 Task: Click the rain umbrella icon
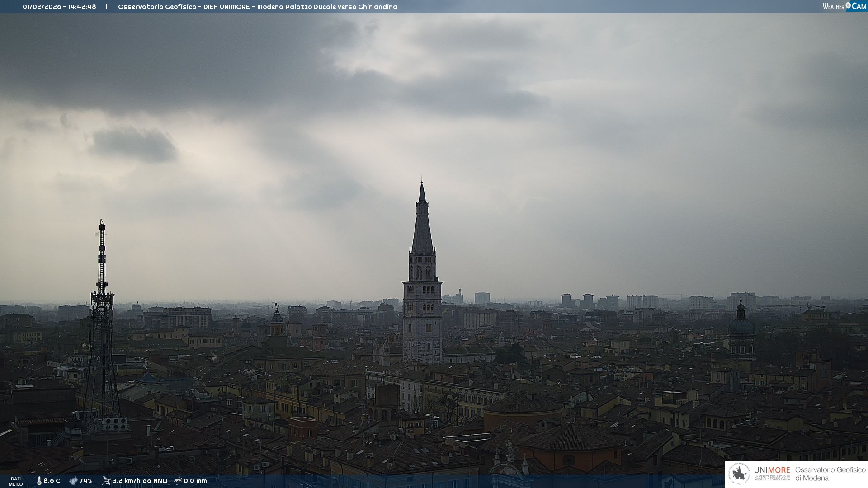[x=178, y=481]
